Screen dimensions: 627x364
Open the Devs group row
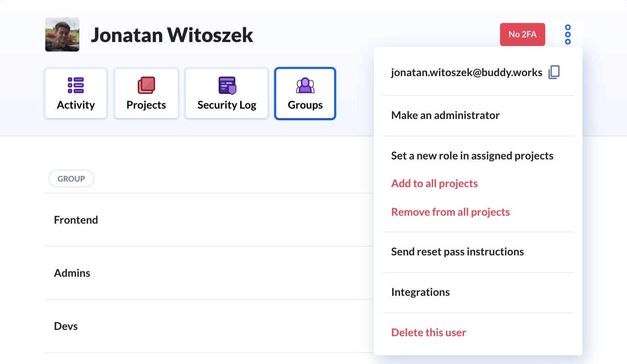coord(210,326)
